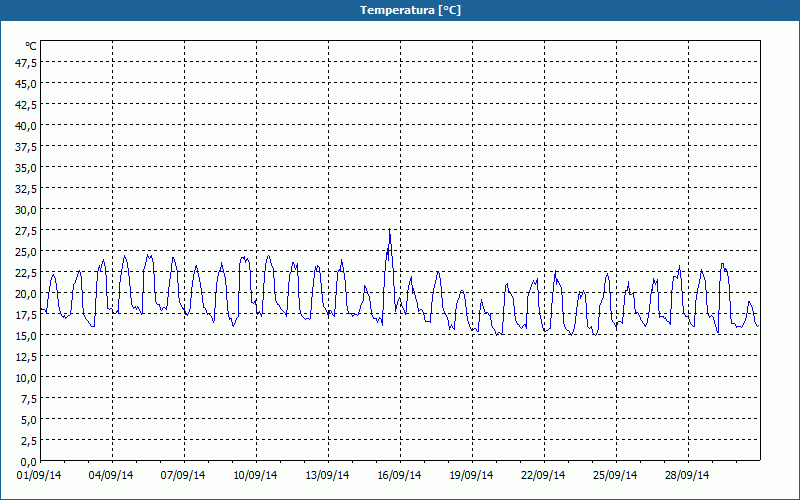Select the 47,5 y-axis value

(26, 63)
